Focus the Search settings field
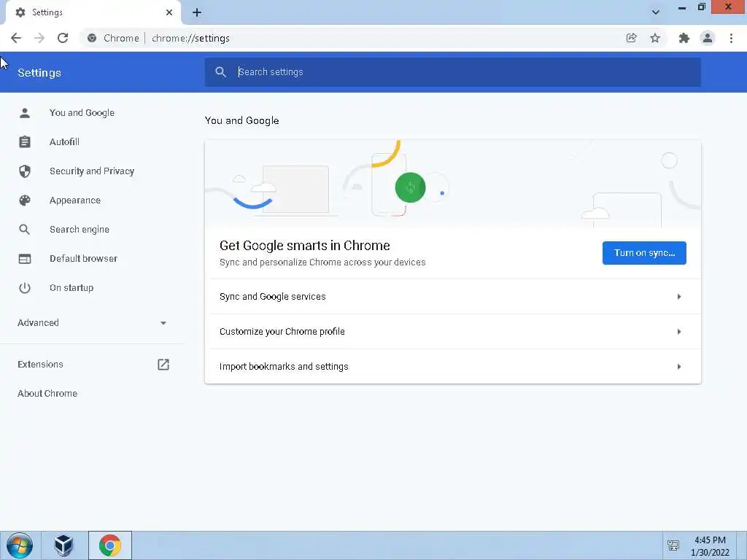This screenshot has height=560, width=747. pos(452,72)
